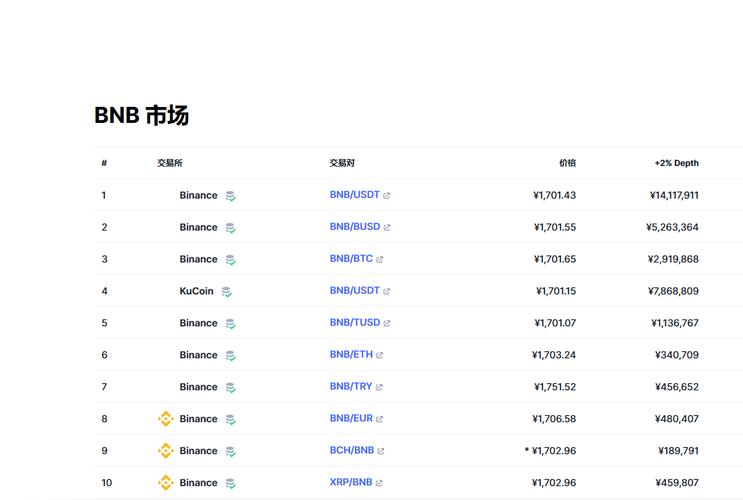Open the BNB/ETH trading pair link

[351, 355]
